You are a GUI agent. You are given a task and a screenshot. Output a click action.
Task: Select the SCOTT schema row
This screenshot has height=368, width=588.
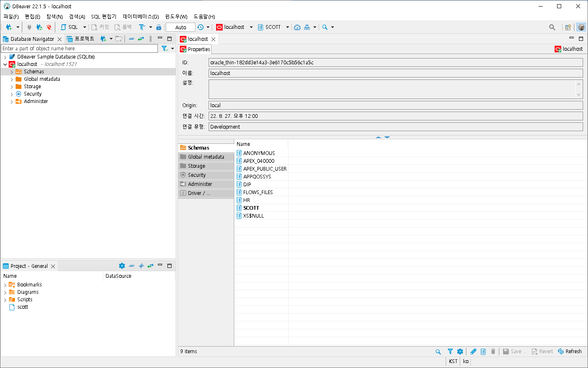251,208
